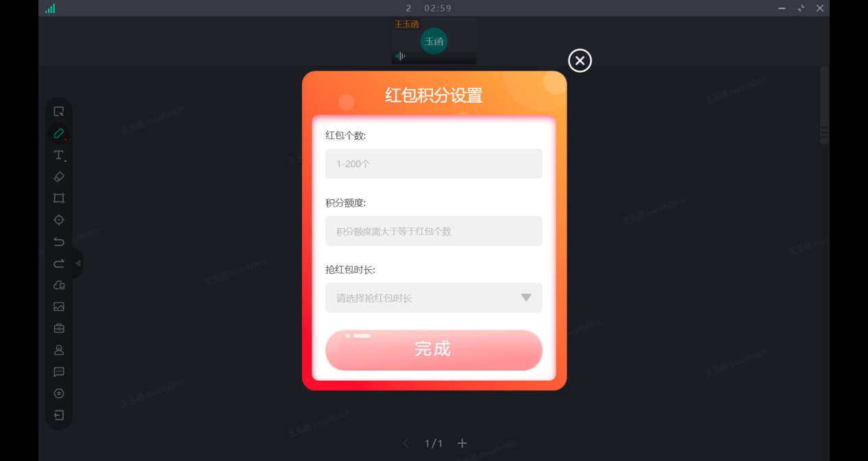Click the 红包个数 input field
868x461 pixels.
click(434, 164)
